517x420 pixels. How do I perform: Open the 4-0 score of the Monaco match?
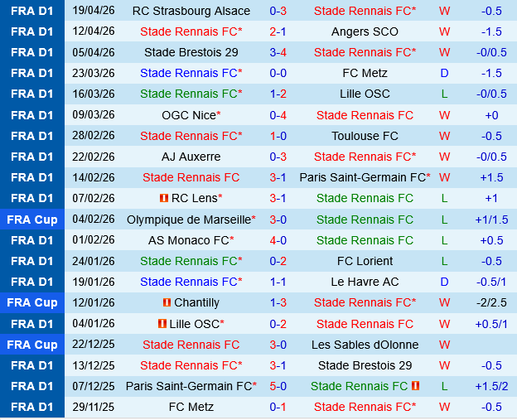coord(278,240)
